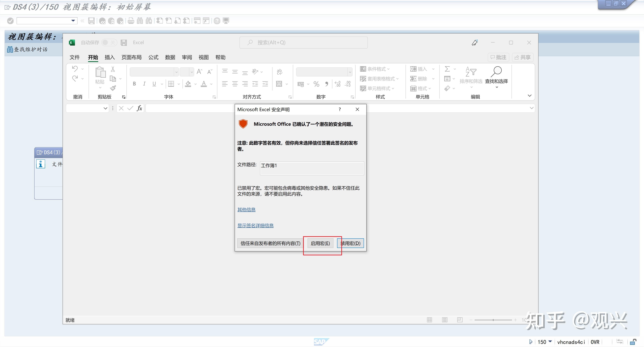The width and height of the screenshot is (644, 347).
Task: Click binoculars icon for maintenance dialog search
Action: 10,49
